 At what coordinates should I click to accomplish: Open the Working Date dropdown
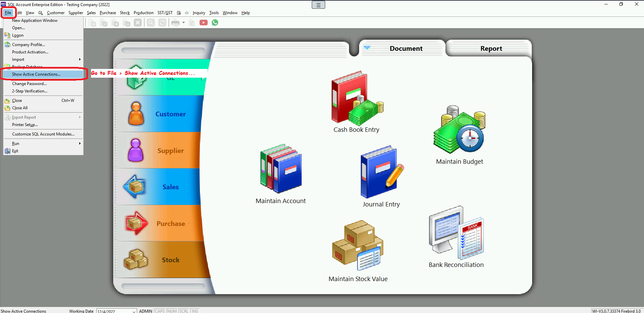coord(134,311)
